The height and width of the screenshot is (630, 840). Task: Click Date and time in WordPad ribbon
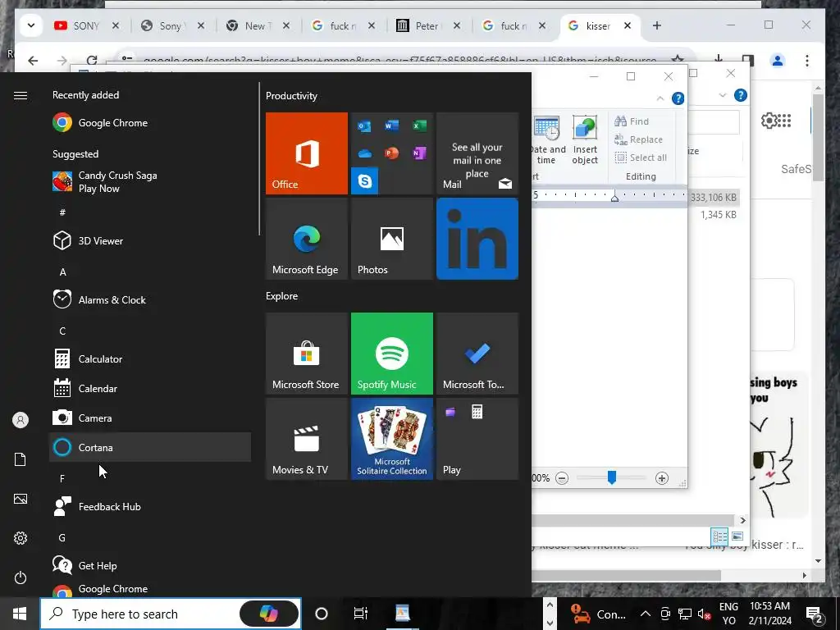pos(547,139)
